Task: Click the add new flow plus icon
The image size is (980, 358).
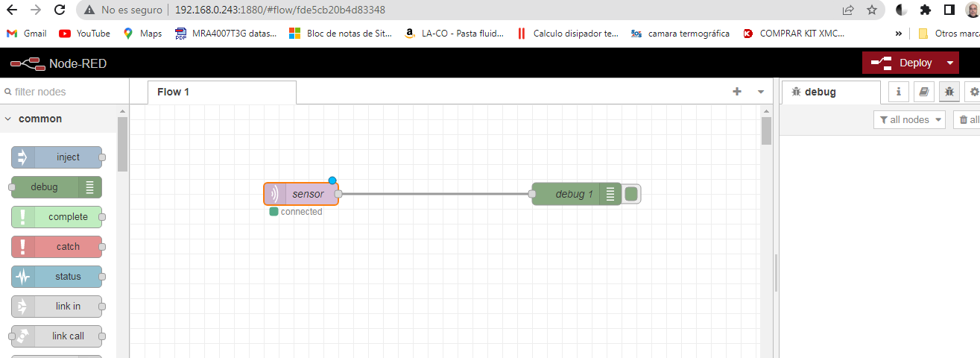Action: point(737,92)
